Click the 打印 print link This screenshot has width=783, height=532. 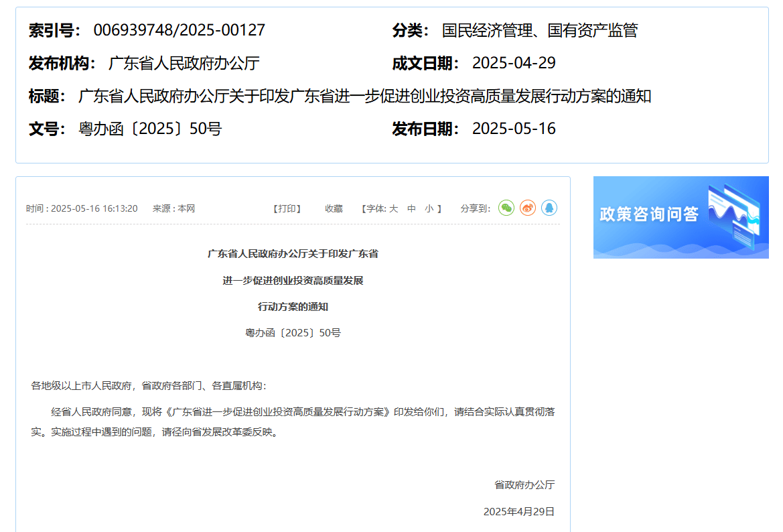click(x=287, y=209)
